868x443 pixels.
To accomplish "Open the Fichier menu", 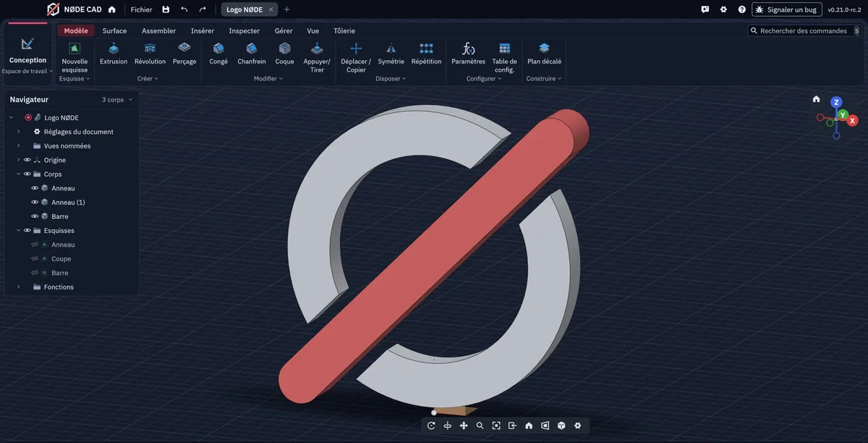I will pos(141,9).
